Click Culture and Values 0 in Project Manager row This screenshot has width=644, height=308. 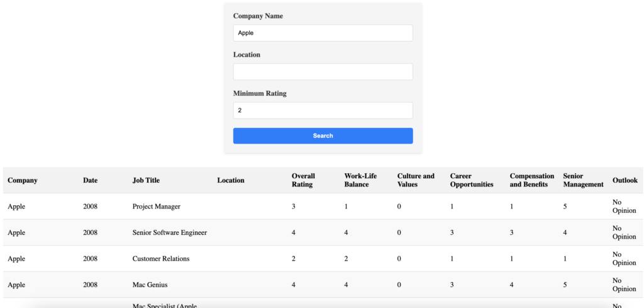399,207
